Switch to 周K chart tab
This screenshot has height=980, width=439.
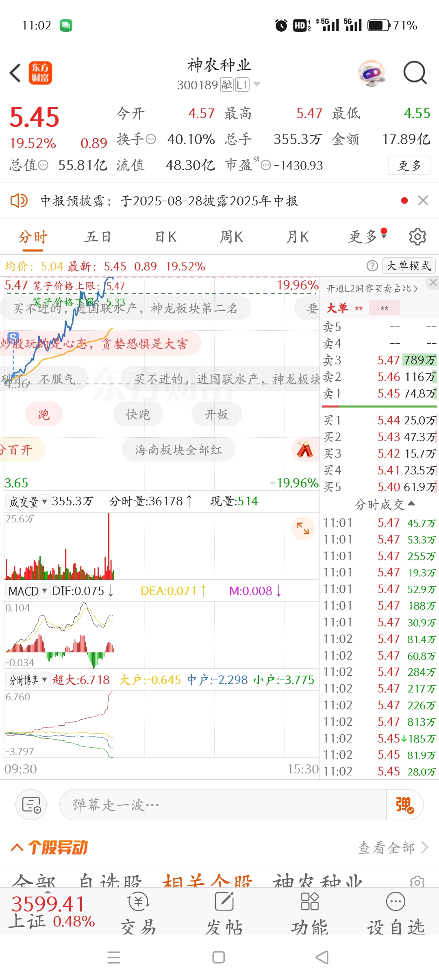coord(231,237)
